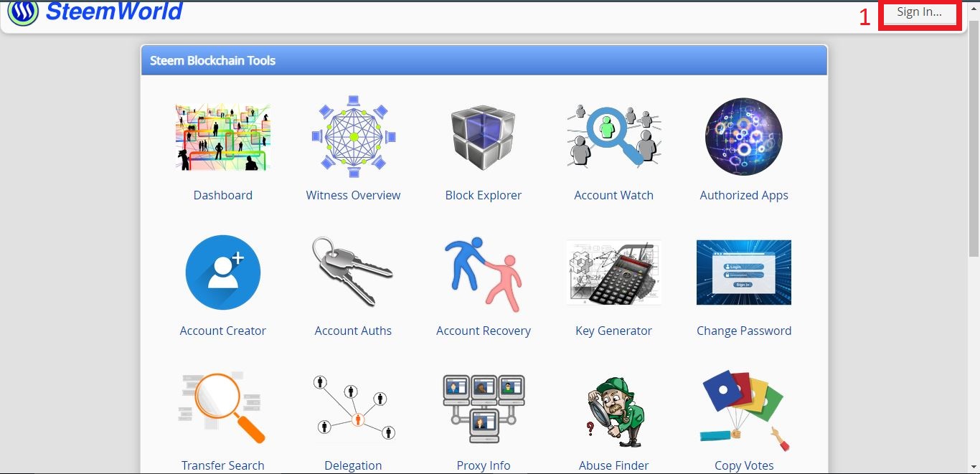980x474 pixels.
Task: Open the Change Password login-screen icon
Action: point(744,272)
